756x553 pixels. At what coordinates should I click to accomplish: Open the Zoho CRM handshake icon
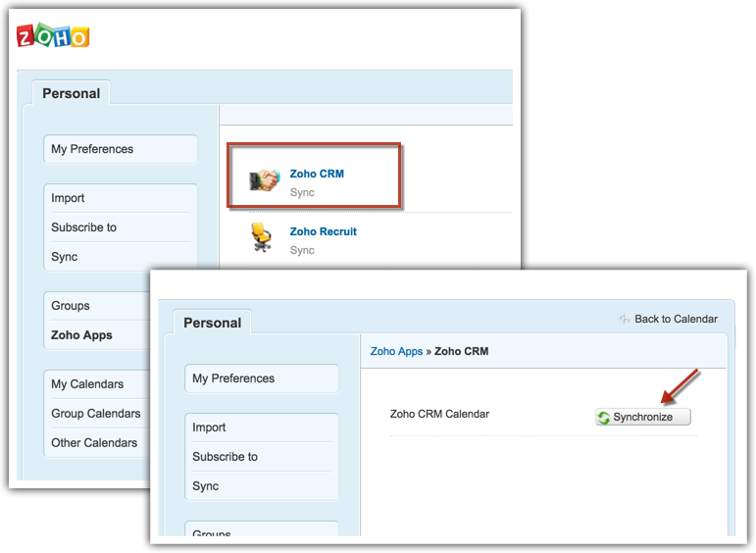(265, 180)
